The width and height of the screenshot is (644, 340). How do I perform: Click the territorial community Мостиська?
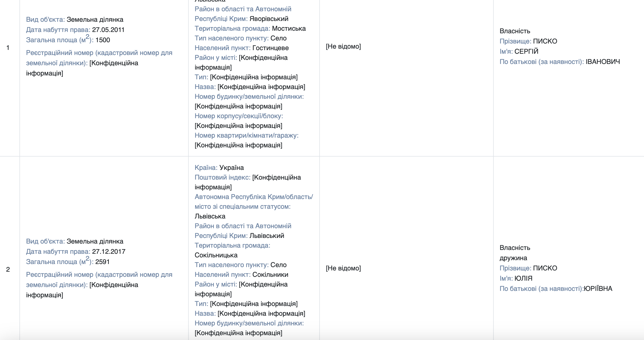click(289, 29)
